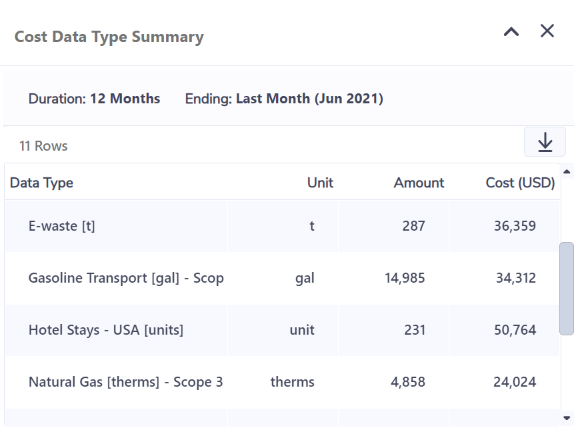574x428 pixels.
Task: Open the Ending Last Month selector
Action: [x=284, y=98]
